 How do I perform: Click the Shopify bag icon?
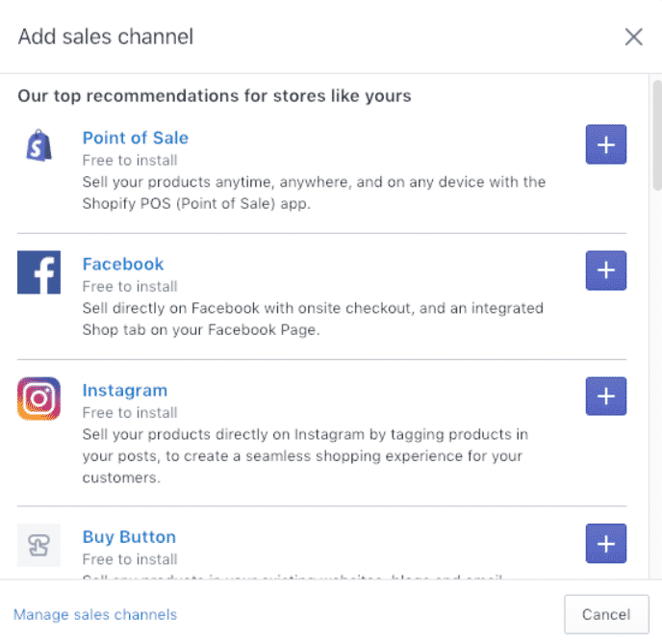coord(38,145)
